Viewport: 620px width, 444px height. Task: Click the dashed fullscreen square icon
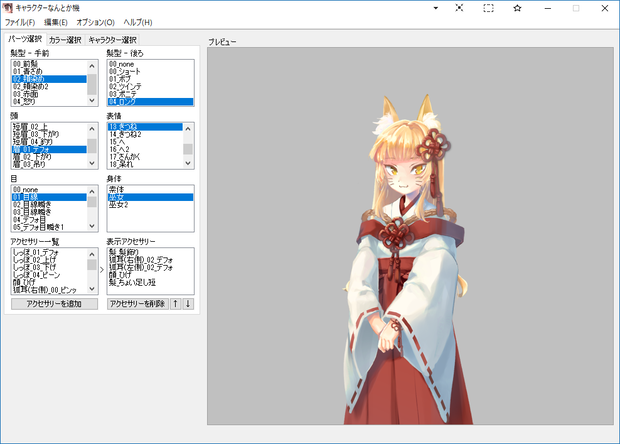488,8
